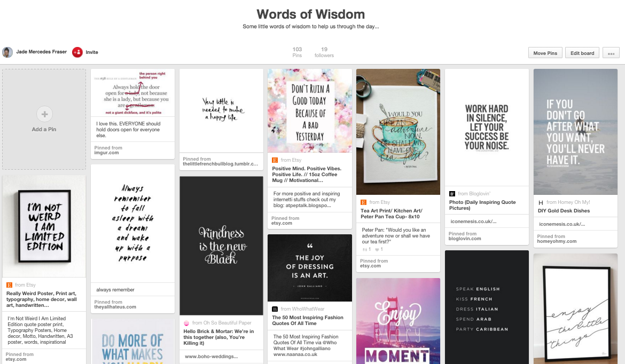Image resolution: width=625 pixels, height=364 pixels.
Task: View the 19 followers list
Action: click(x=324, y=52)
